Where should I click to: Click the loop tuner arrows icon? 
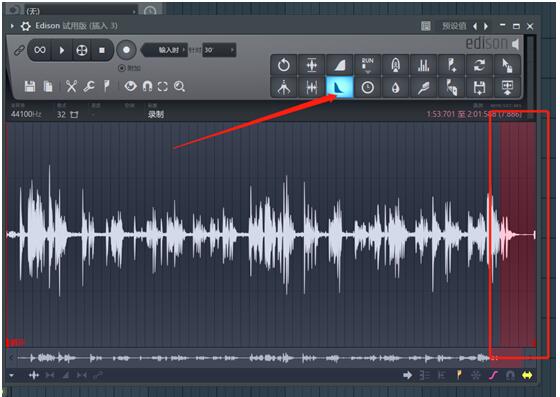(x=479, y=65)
